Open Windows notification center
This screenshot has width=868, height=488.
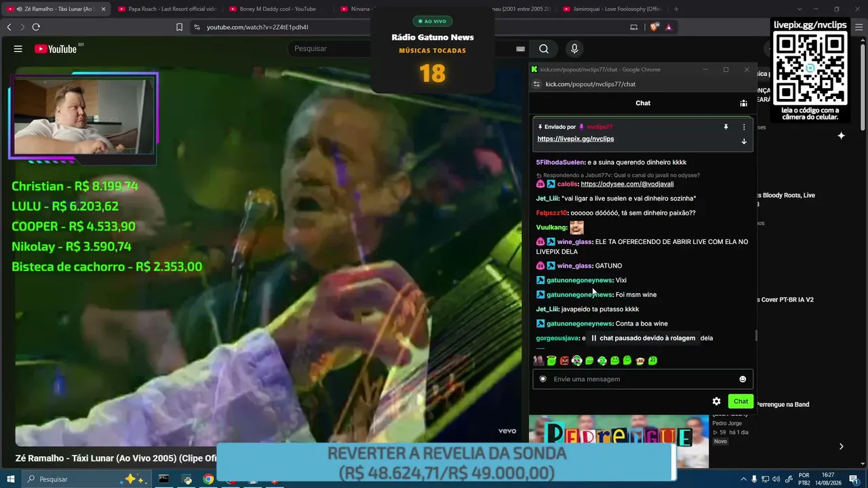[854, 479]
